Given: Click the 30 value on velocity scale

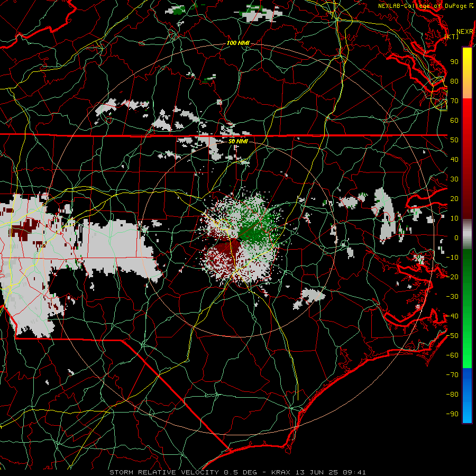Looking at the screenshot, I should tap(454, 179).
